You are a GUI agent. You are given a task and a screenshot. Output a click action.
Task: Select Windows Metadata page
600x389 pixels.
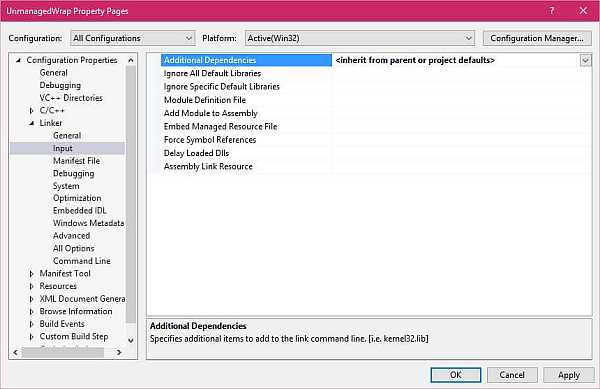[88, 223]
